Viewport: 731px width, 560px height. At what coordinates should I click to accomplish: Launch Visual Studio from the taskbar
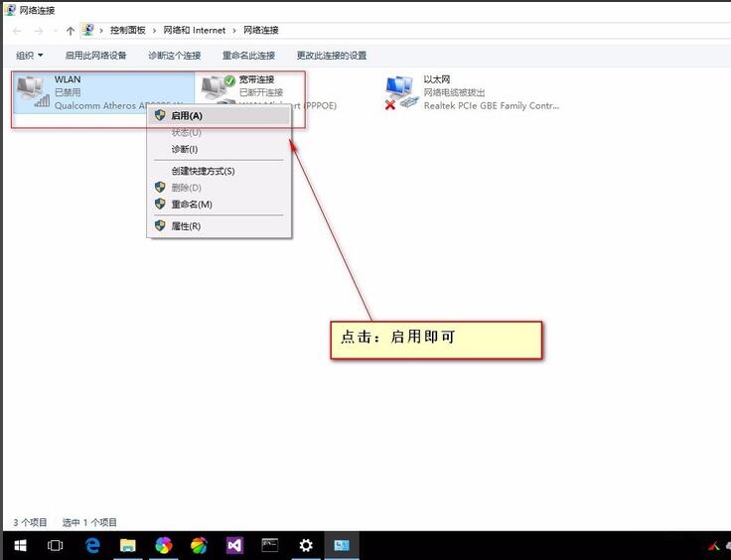[233, 545]
